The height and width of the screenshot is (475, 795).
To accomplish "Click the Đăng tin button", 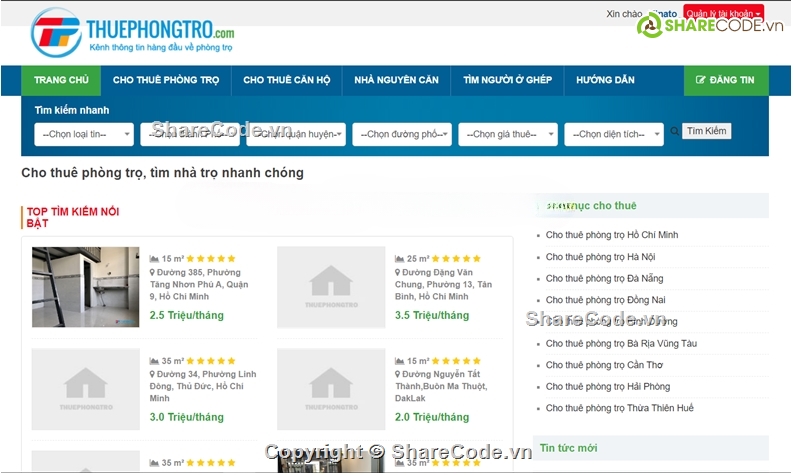I will click(726, 80).
